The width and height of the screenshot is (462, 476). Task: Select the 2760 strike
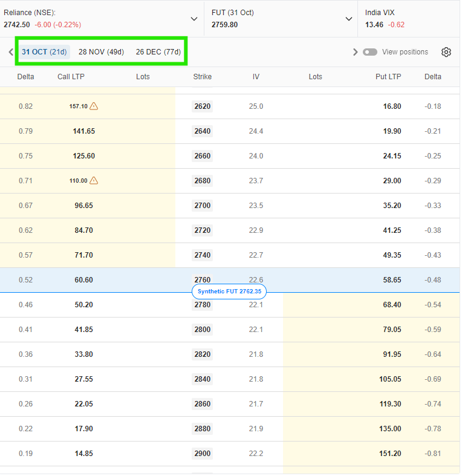pyautogui.click(x=203, y=279)
